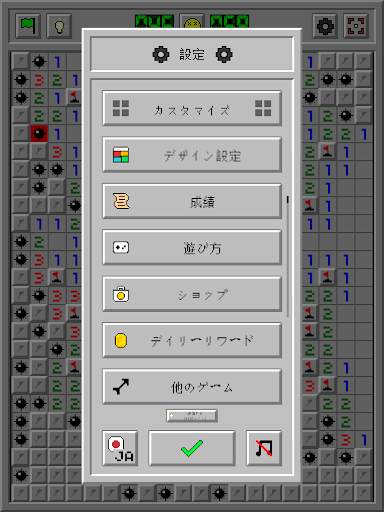Image resolution: width=384 pixels, height=512 pixels.
Task: Toggle the muted music note button
Action: (x=264, y=448)
